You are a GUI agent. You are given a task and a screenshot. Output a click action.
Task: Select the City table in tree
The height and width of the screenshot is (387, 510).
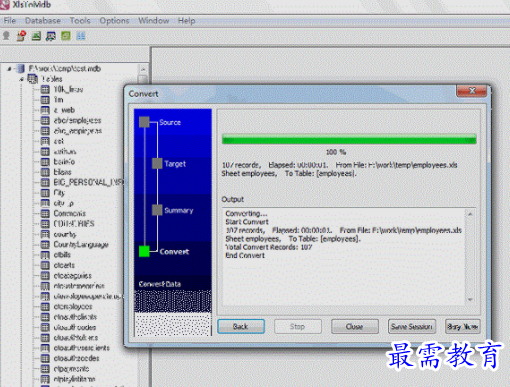tap(59, 193)
